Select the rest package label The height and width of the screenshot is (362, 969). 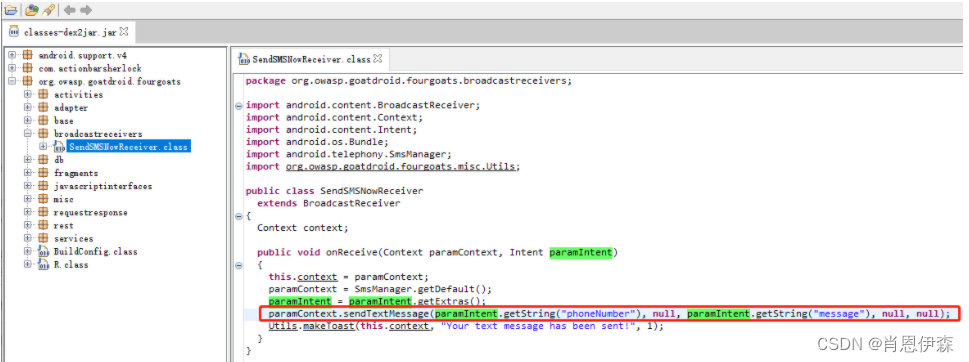coord(64,225)
